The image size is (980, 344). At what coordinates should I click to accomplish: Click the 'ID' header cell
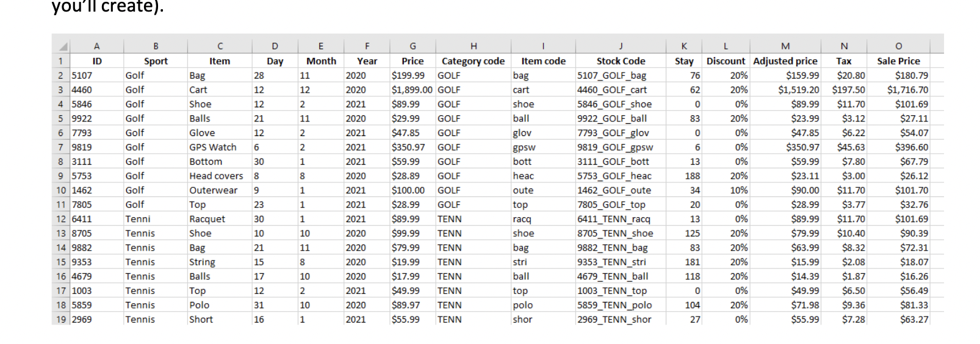point(96,61)
